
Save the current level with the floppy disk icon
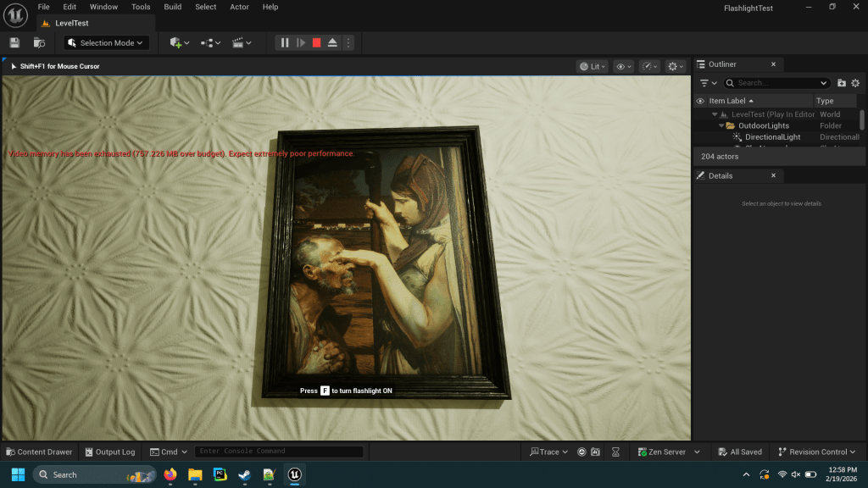coord(14,42)
